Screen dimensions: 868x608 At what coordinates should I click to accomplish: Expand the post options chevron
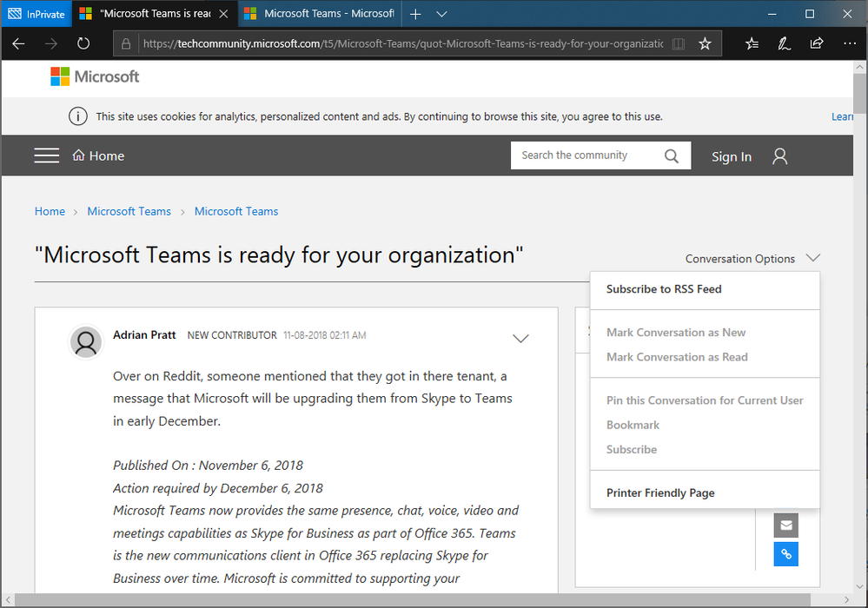click(520, 339)
